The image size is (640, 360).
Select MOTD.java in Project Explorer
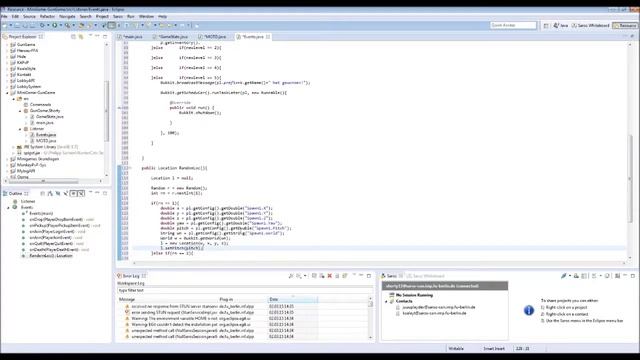point(43,141)
